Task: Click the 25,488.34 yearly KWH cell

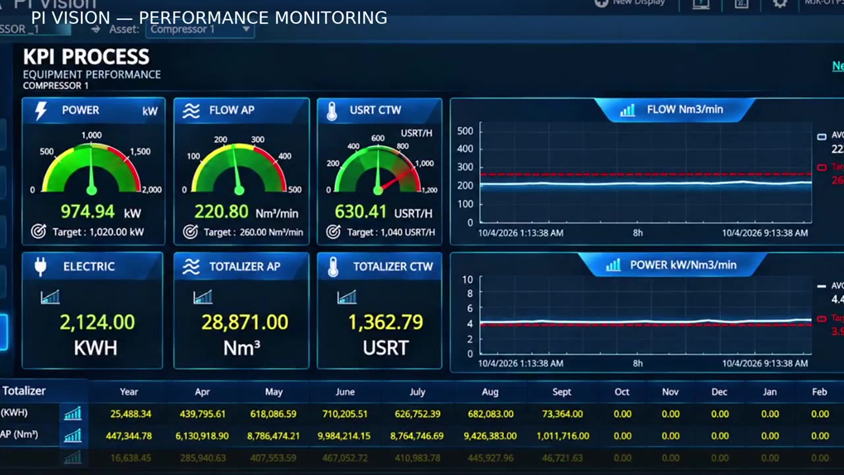Action: [x=131, y=414]
